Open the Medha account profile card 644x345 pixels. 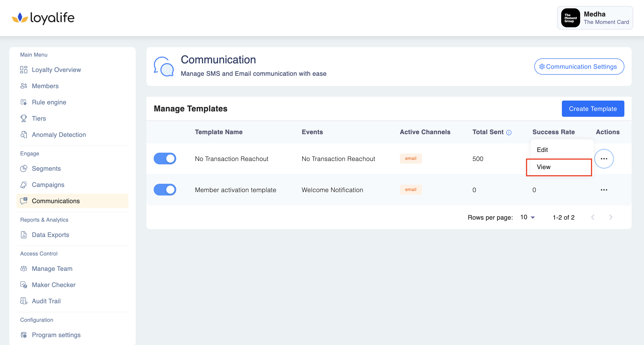tap(595, 18)
